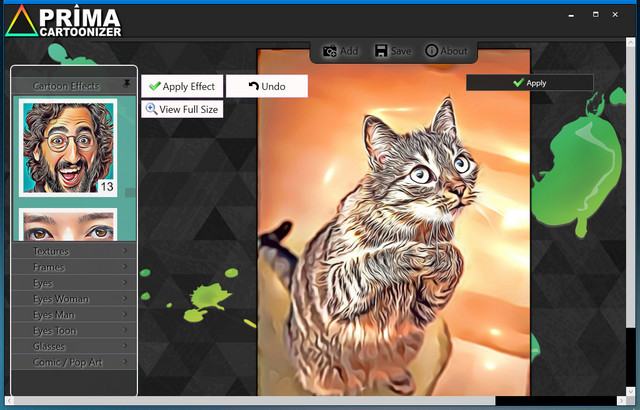Select the Comic / Pop Art category

74,362
